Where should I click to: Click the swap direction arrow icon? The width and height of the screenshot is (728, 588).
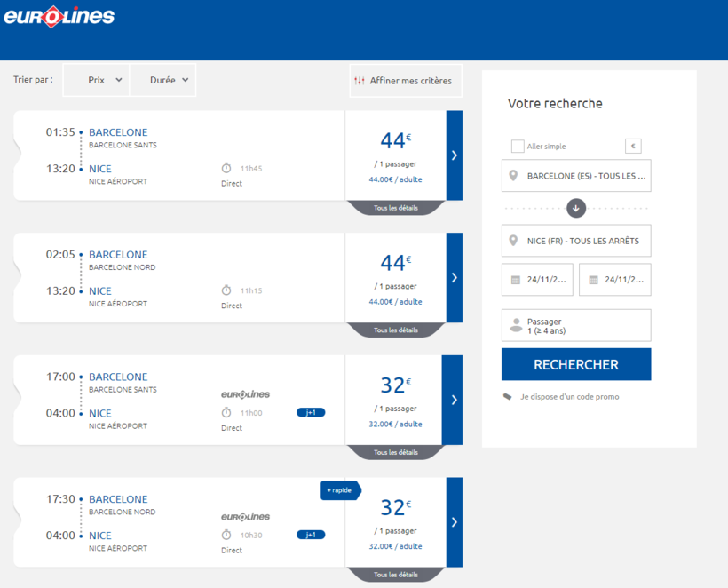tap(575, 208)
